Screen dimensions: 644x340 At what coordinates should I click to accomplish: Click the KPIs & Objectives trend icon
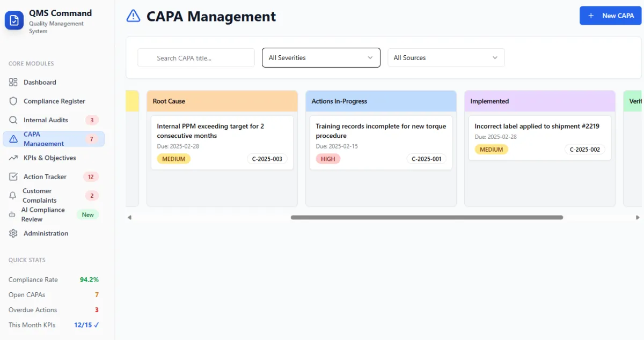click(13, 158)
